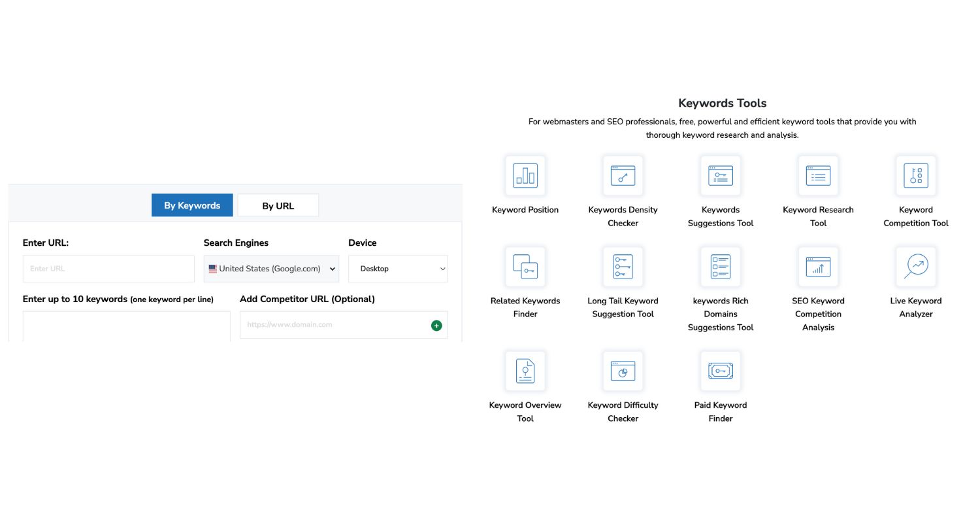Image resolution: width=980 pixels, height=523 pixels.
Task: Open Keywords Suggestions Tool icon
Action: (720, 175)
